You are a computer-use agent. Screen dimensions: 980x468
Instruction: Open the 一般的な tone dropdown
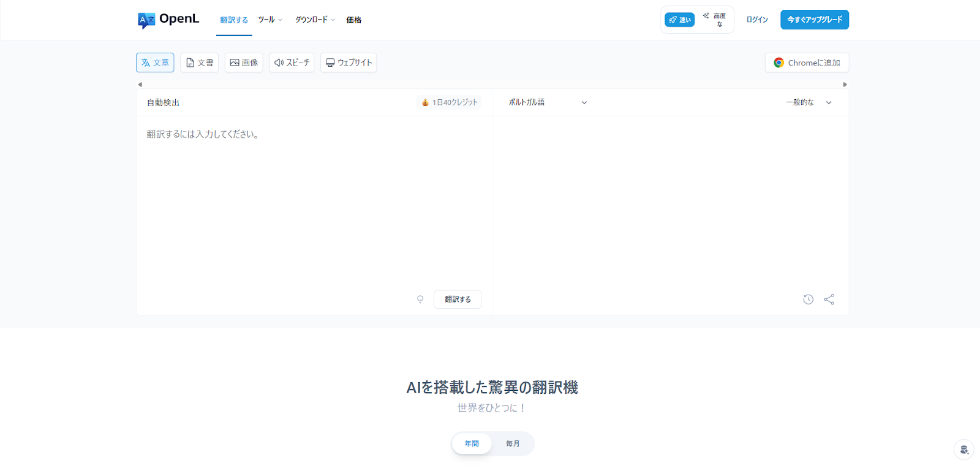pos(809,102)
